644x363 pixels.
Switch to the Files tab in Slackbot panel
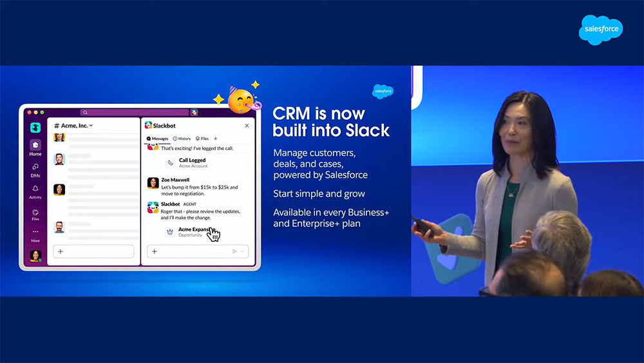202,139
